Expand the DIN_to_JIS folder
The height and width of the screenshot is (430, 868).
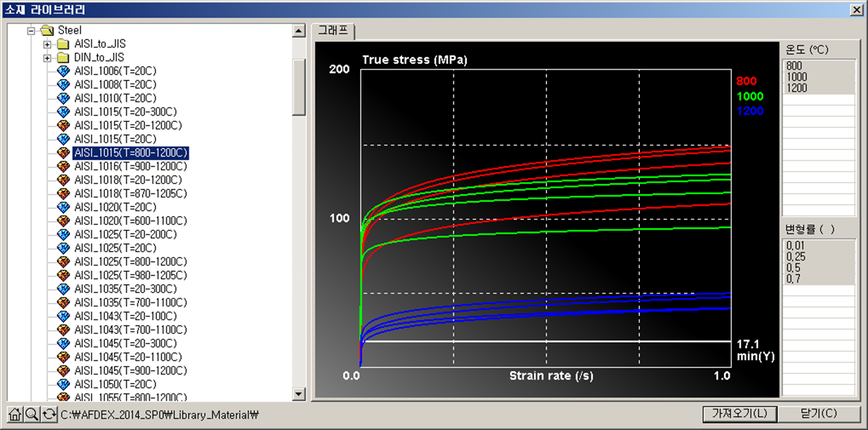47,58
